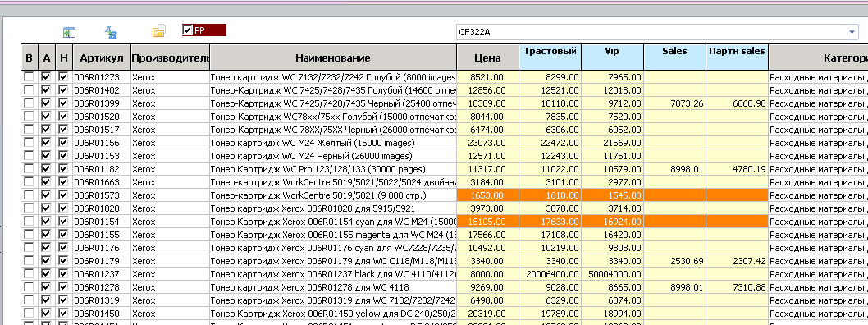Click the price cell 8521.00

(487, 77)
